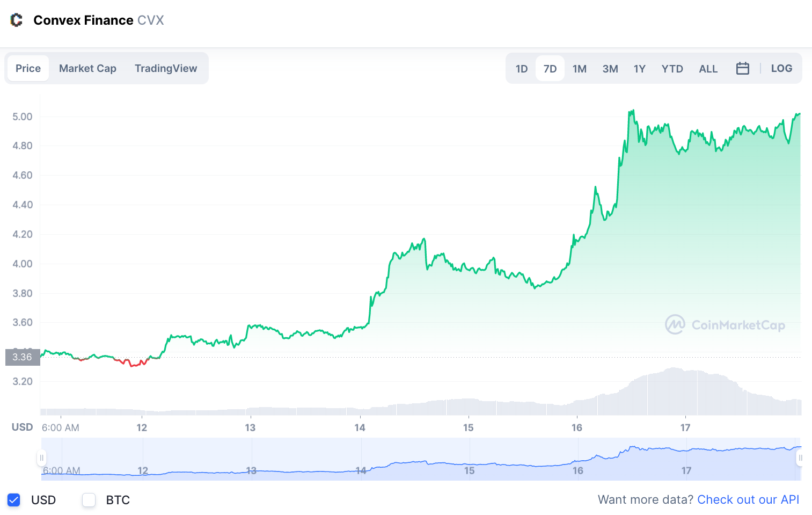Click the 12 date label on x-axis

[x=142, y=427]
